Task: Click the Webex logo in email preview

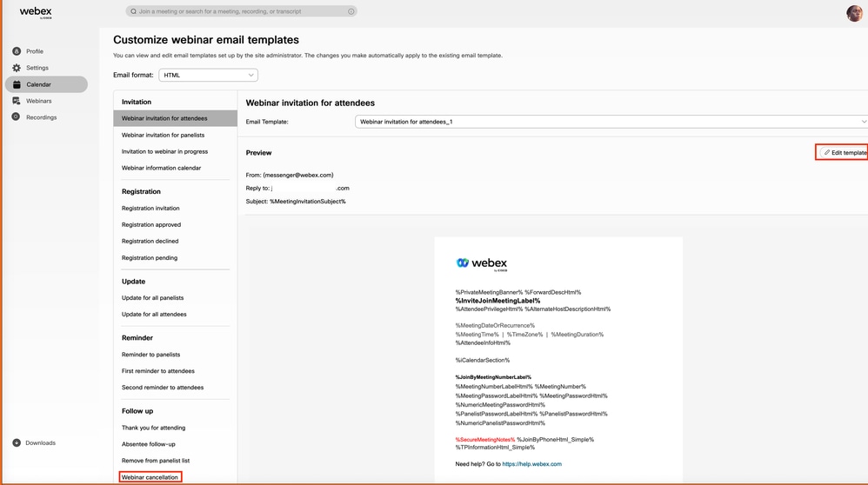Action: pos(482,263)
